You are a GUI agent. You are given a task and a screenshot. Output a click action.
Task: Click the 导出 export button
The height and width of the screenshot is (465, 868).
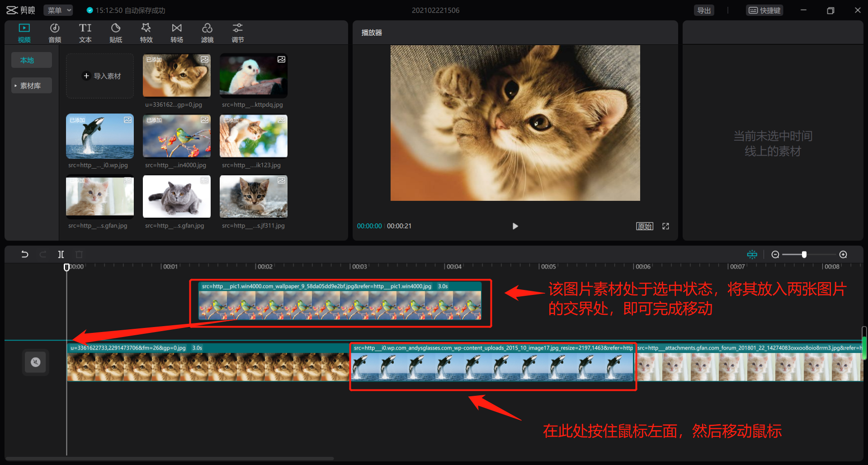(704, 10)
